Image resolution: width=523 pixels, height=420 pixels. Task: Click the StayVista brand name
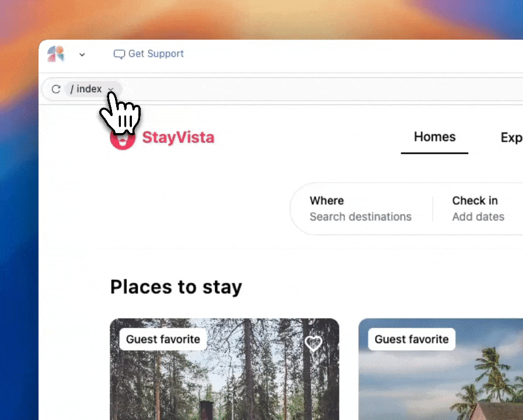tap(178, 137)
